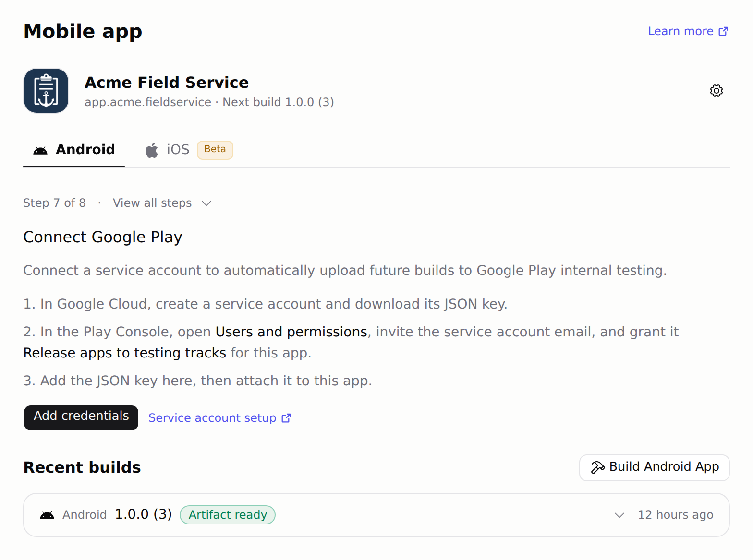Click the Apple logo icon beside iOS
Viewport: 753px width, 560px height.
coord(152,150)
